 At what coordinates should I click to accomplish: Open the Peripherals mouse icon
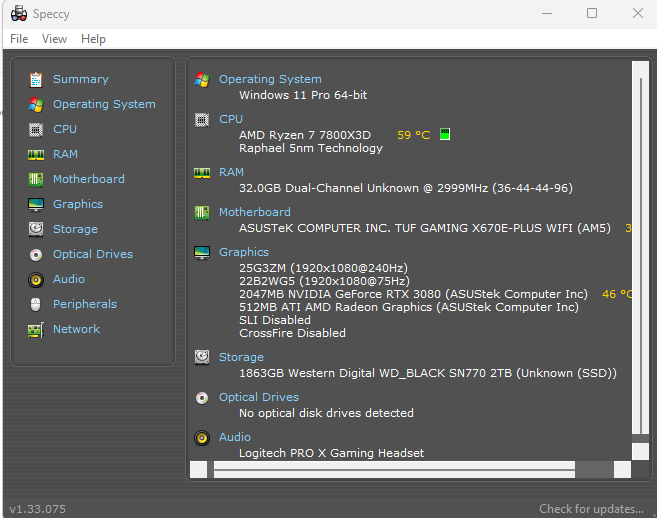pyautogui.click(x=36, y=304)
